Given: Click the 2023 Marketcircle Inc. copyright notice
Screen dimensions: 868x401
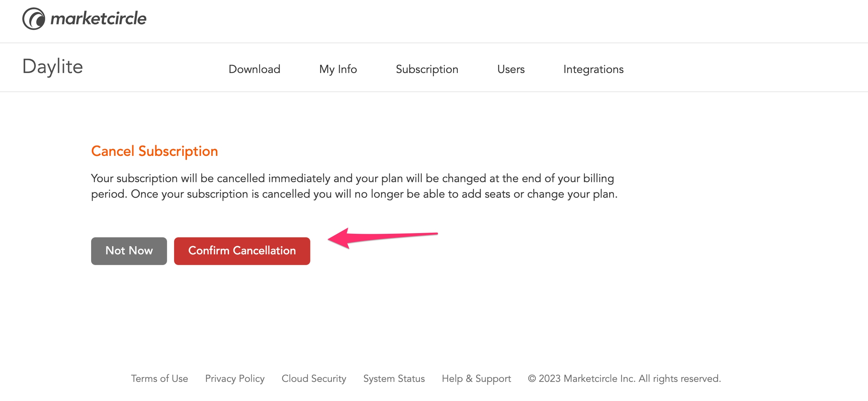Looking at the screenshot, I should click(624, 378).
